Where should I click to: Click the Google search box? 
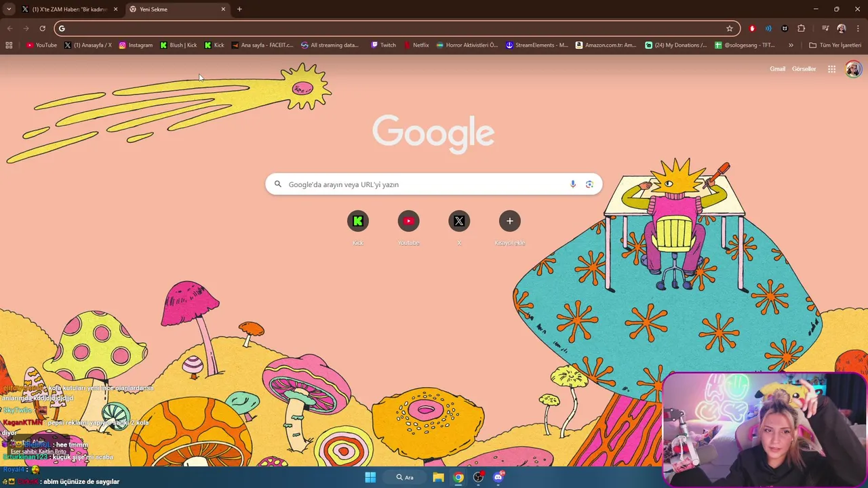coord(434,184)
